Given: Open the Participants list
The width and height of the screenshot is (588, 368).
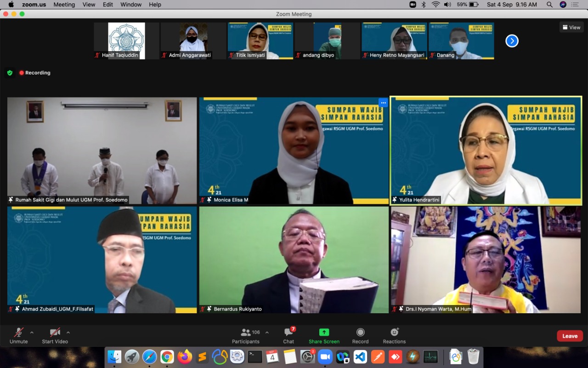Looking at the screenshot, I should (245, 336).
